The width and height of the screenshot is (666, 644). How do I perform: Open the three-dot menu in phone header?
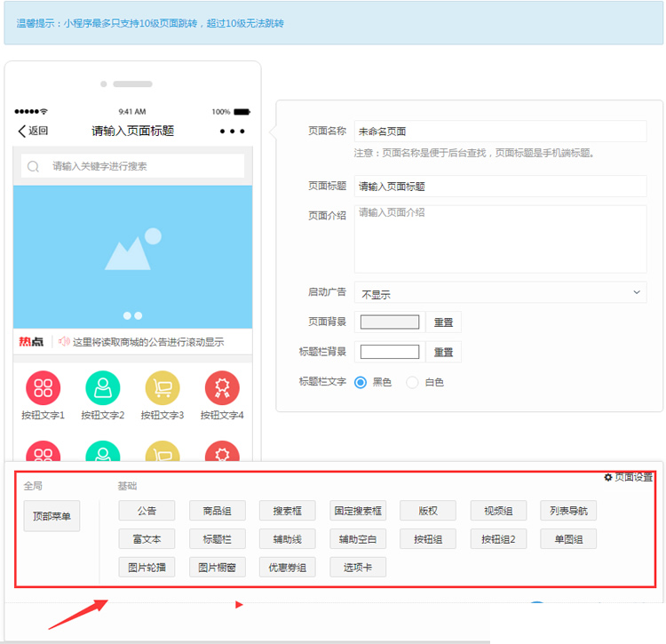tap(232, 131)
